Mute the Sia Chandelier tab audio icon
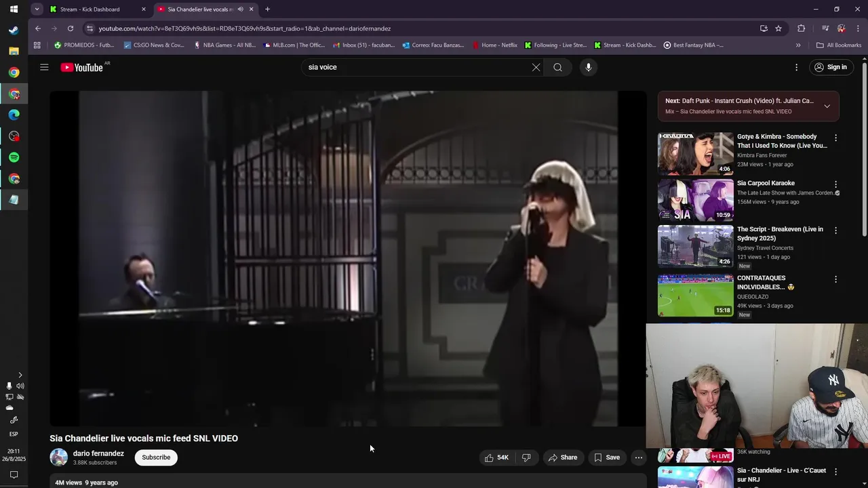Viewport: 868px width, 488px height. (240, 9)
